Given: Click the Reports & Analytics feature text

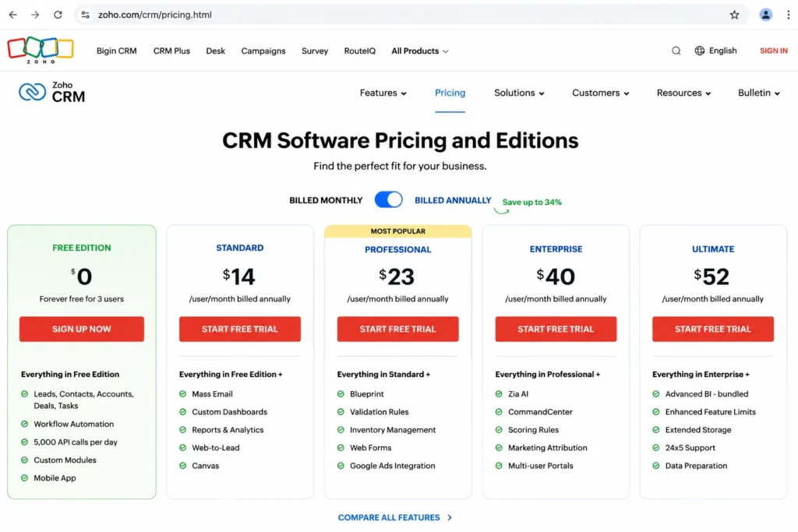Looking at the screenshot, I should point(228,430).
